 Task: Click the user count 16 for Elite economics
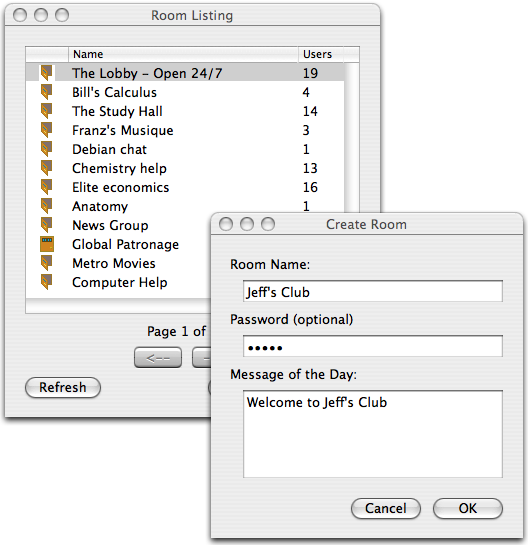point(310,188)
